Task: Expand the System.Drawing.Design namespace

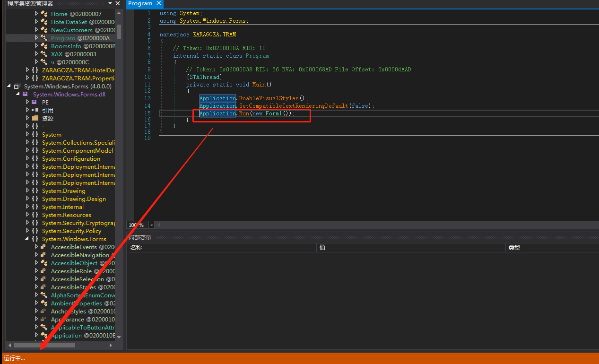Action: [28, 199]
